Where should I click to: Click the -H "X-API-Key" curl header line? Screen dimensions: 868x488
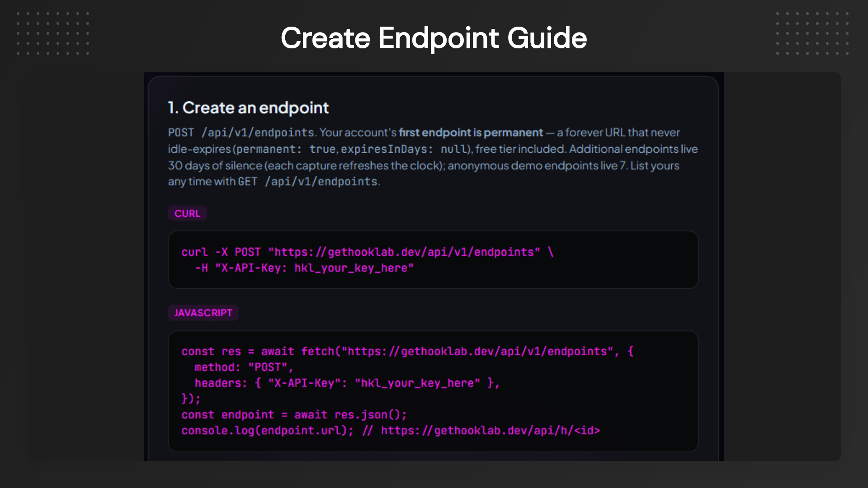tap(304, 268)
